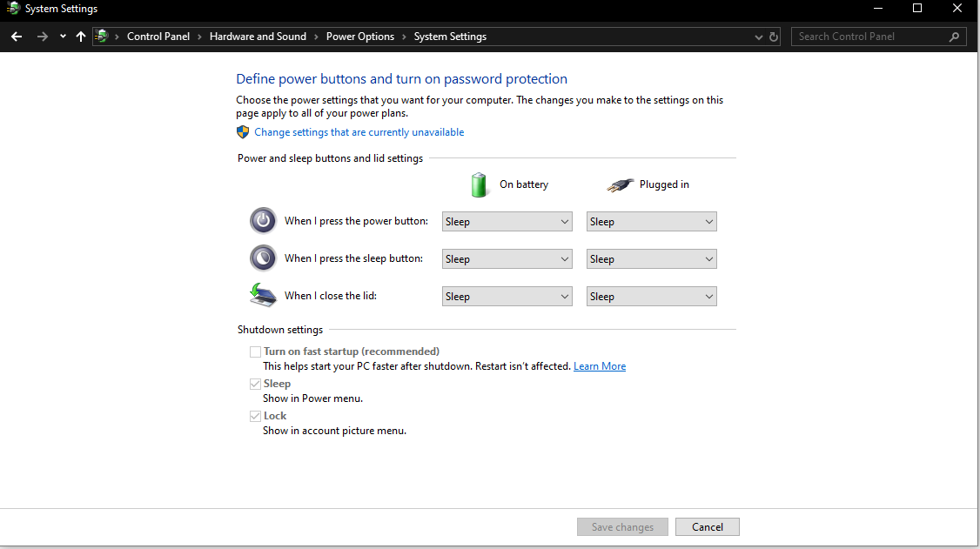Open sleep button Plugged in dropdown
The image size is (980, 549).
[651, 259]
